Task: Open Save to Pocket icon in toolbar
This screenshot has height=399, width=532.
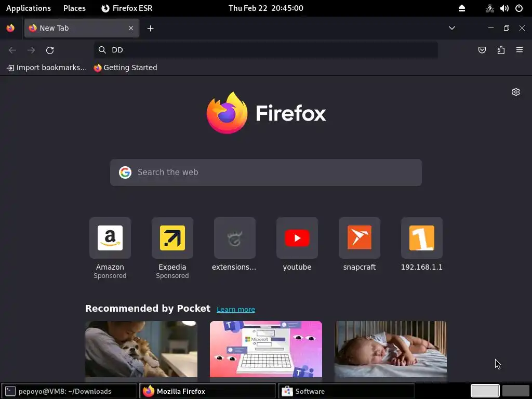Action: pos(482,50)
